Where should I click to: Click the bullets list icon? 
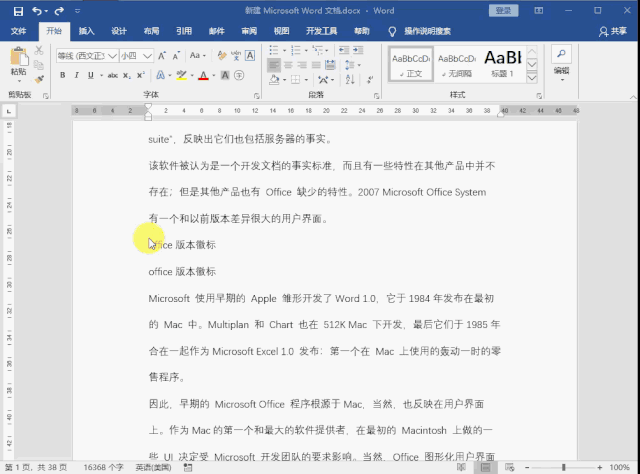(274, 50)
